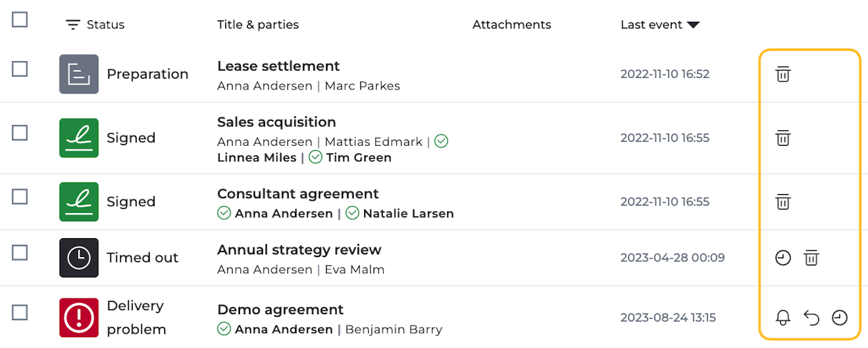Viewport: 868px width, 348px height.
Task: Delete the Lease settlement document
Action: [783, 75]
